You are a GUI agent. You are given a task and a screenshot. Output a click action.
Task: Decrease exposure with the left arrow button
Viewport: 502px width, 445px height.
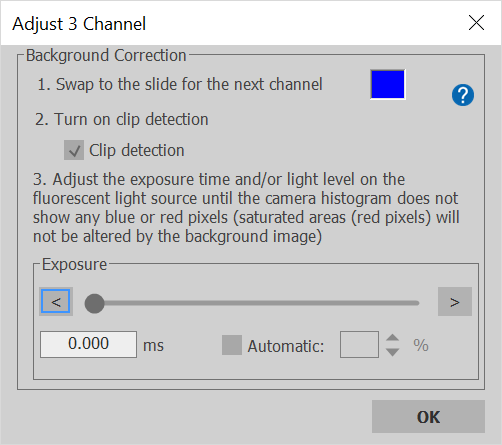56,302
